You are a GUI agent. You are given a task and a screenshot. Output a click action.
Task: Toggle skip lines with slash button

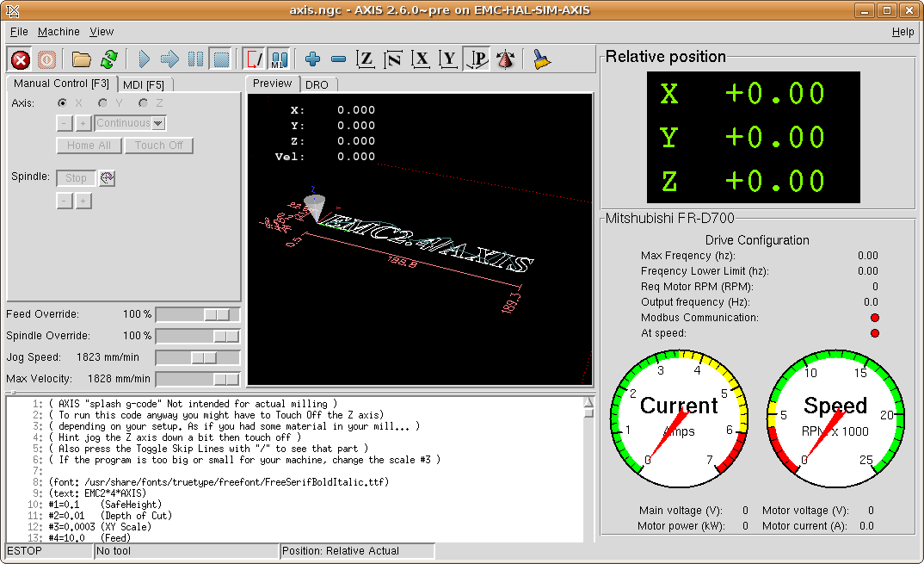point(254,59)
